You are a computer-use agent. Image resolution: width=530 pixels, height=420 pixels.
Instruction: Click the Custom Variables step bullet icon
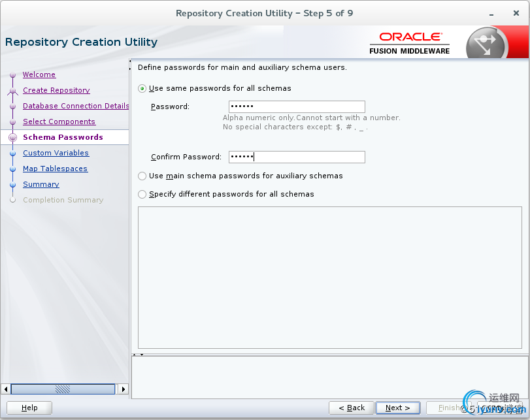click(x=13, y=153)
